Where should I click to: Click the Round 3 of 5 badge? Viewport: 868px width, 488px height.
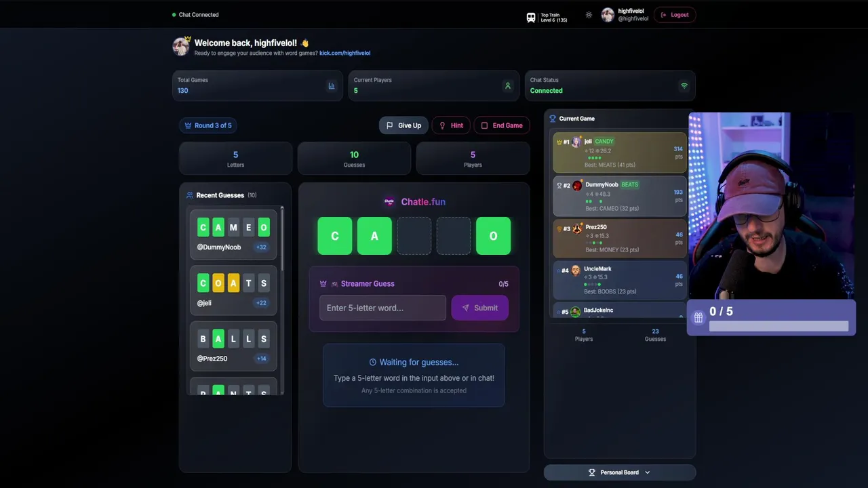(208, 125)
